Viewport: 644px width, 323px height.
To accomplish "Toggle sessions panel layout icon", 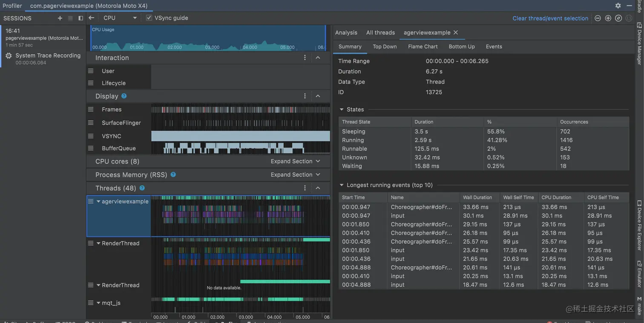I will tap(80, 18).
